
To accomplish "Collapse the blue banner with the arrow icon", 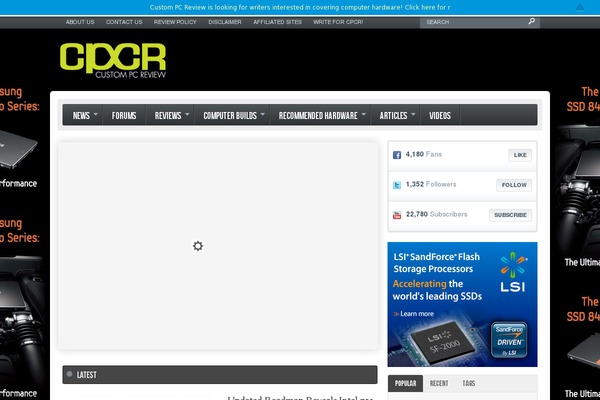I will click(x=580, y=7).
